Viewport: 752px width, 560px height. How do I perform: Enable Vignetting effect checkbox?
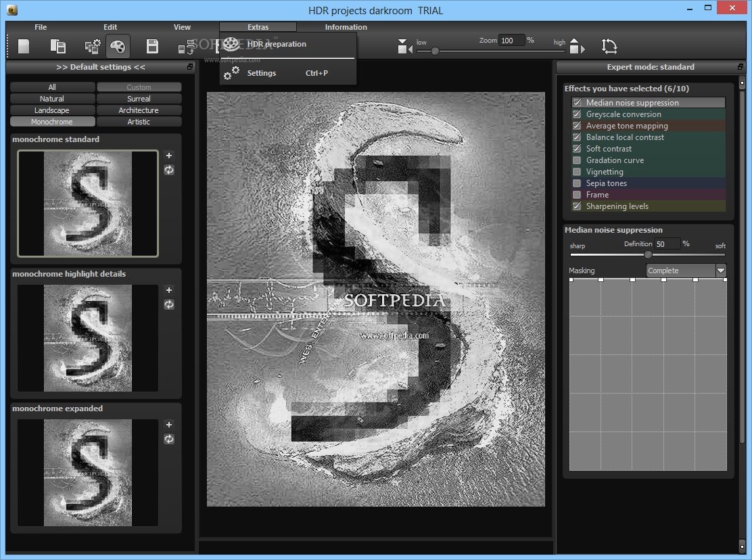(x=577, y=172)
